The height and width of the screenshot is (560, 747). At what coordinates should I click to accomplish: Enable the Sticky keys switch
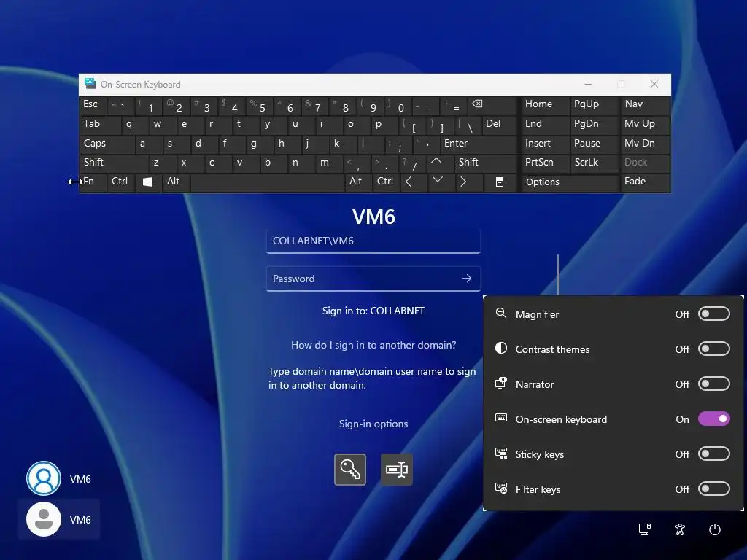tap(713, 454)
